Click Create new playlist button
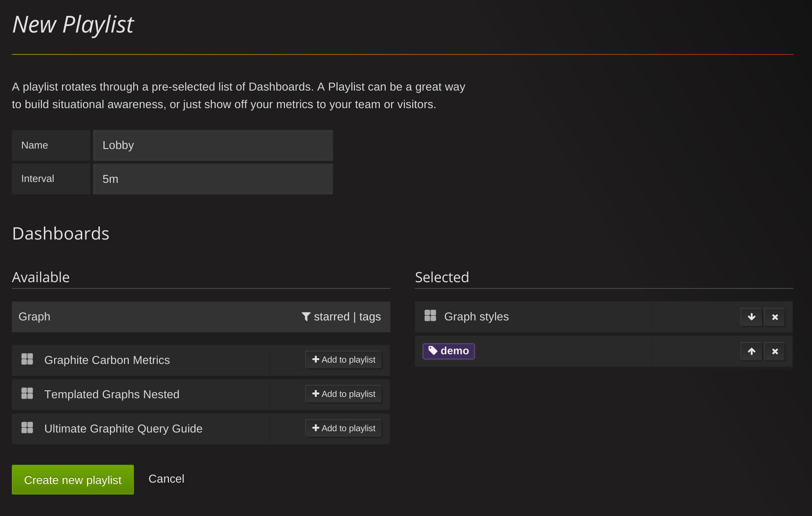 pyautogui.click(x=73, y=480)
